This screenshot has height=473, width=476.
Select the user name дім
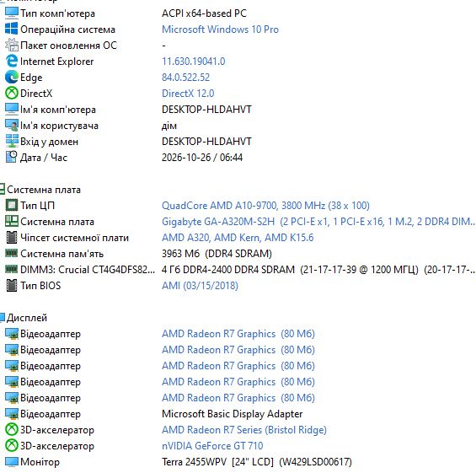click(x=169, y=126)
